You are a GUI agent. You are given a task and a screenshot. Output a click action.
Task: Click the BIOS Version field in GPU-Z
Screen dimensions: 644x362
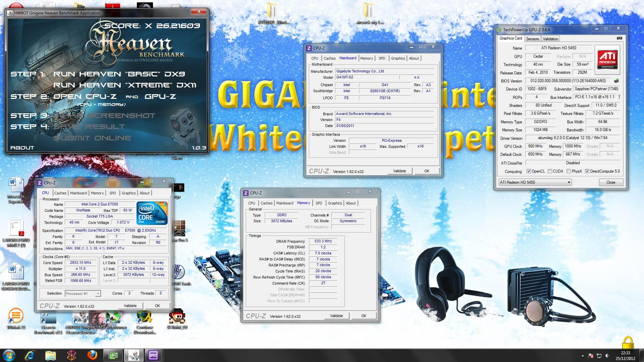tap(568, 81)
